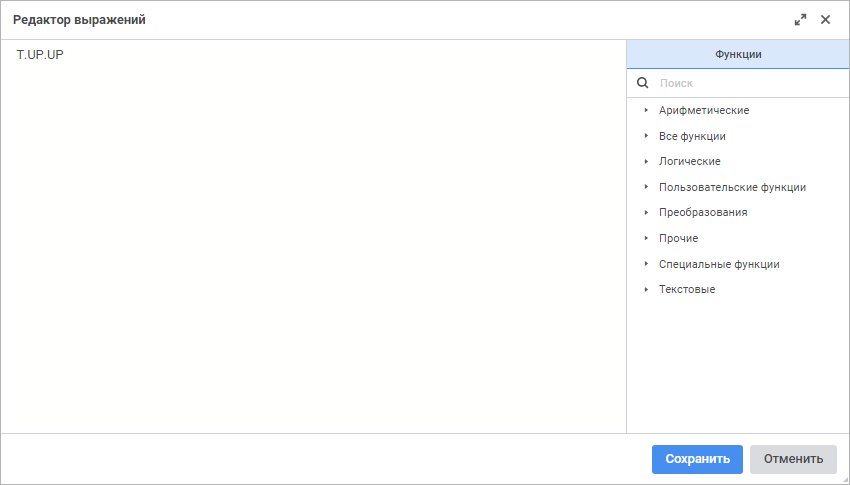Expand the Пользовательские функции arrow
850x485 pixels.
coord(646,187)
